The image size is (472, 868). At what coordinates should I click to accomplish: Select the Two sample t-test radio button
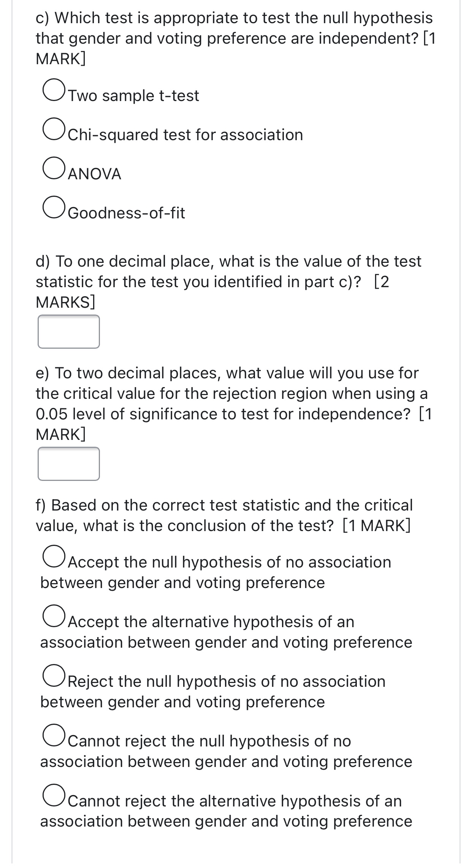tap(54, 90)
